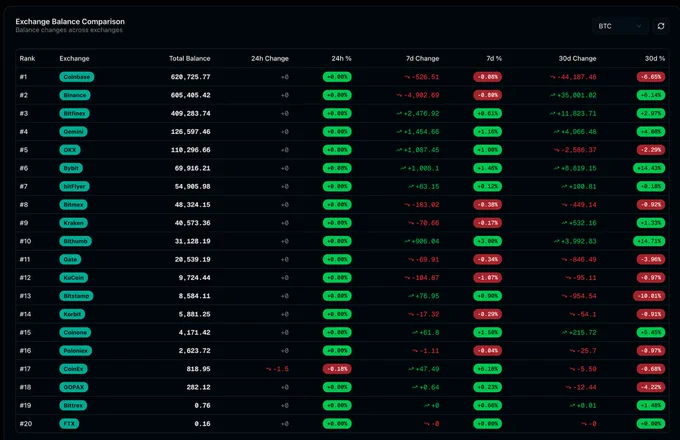Viewport: 680px width, 440px height.
Task: Choose the CoinEx exchange badge
Action: (x=73, y=369)
